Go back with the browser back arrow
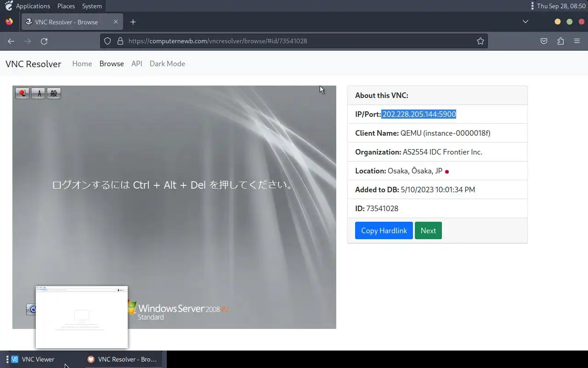Viewport: 588px width, 368px height. click(x=11, y=41)
